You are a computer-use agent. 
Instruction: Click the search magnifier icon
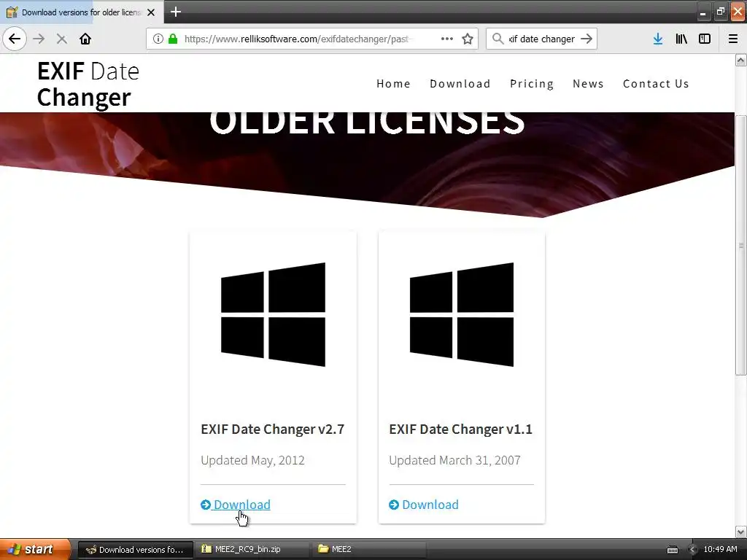pos(498,39)
